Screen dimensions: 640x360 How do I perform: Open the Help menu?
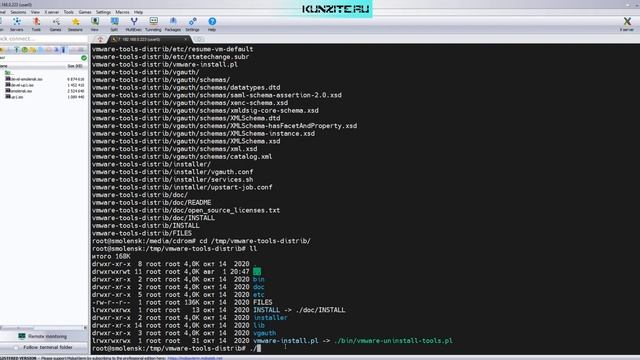[x=138, y=12]
